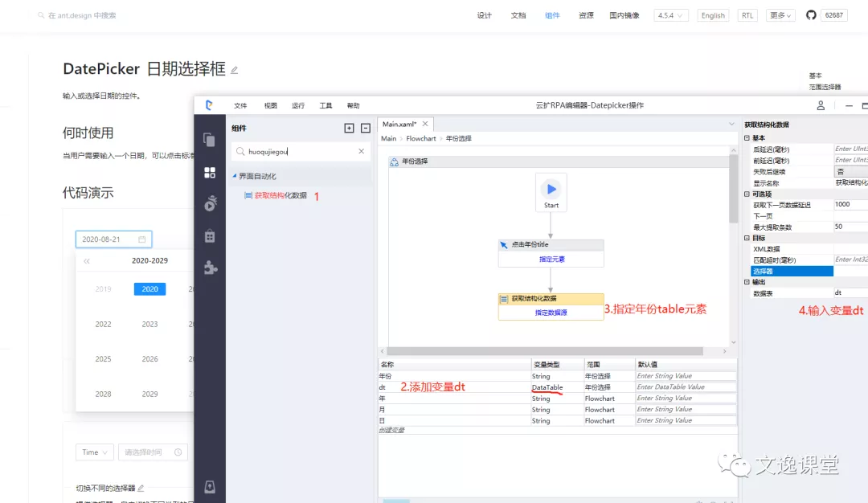Open the project files icon in sidebar
Image resolution: width=868 pixels, height=503 pixels.
click(210, 140)
